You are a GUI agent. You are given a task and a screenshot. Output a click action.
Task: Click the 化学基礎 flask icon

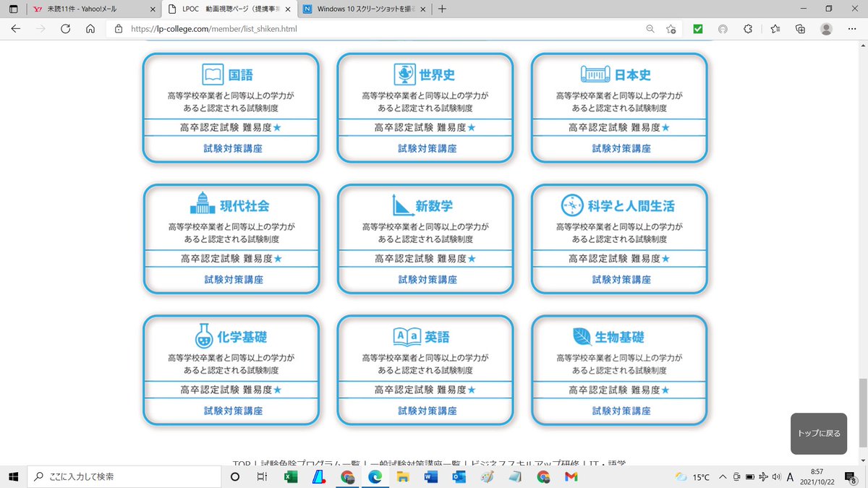pyautogui.click(x=204, y=336)
